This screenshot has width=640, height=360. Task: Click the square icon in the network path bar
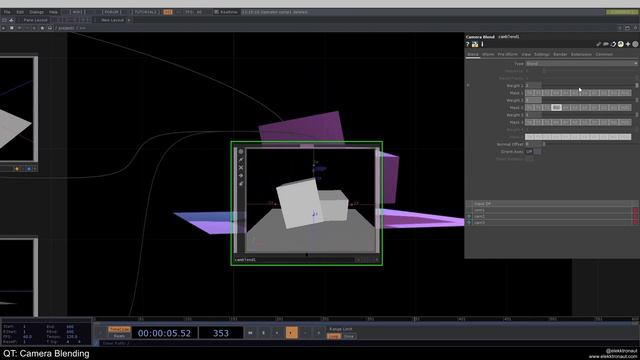click(11, 28)
